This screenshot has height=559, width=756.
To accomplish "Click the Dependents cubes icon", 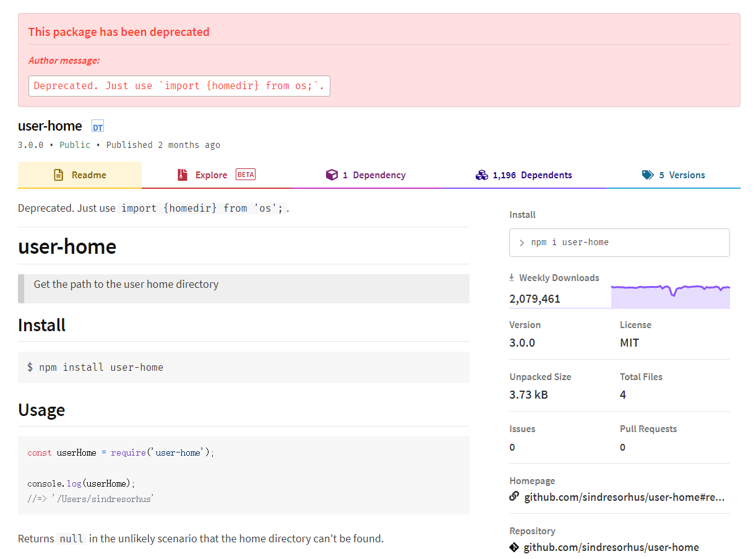I will [482, 175].
